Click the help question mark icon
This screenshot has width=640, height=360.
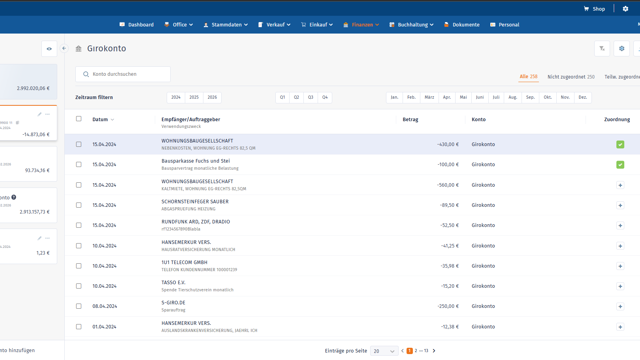click(14, 197)
